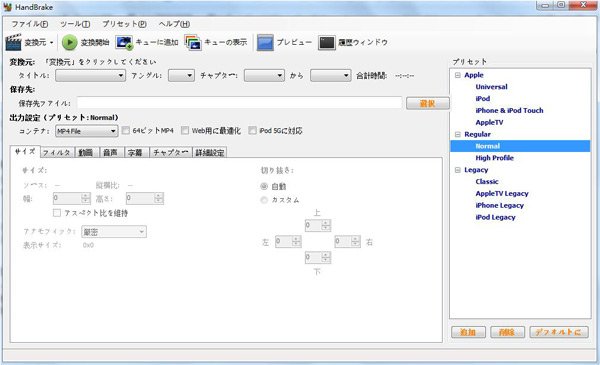Click the Apple group label
The height and width of the screenshot is (365, 600).
coord(474,75)
